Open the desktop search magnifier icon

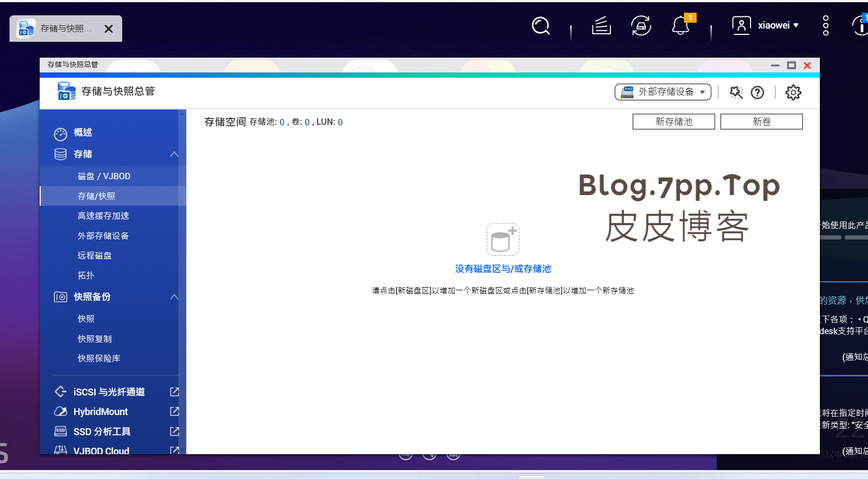click(x=541, y=25)
